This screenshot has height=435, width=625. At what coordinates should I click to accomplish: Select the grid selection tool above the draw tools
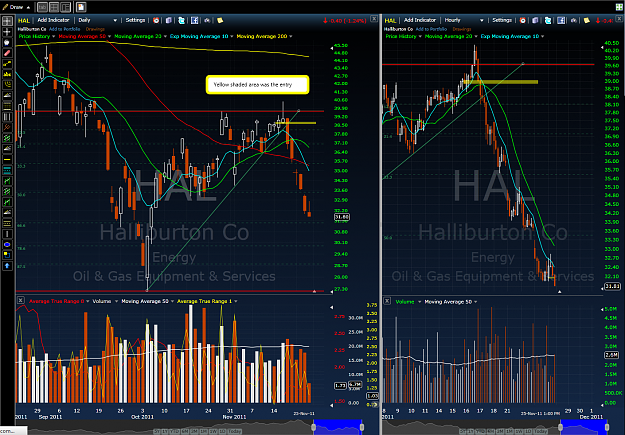click(x=7, y=21)
